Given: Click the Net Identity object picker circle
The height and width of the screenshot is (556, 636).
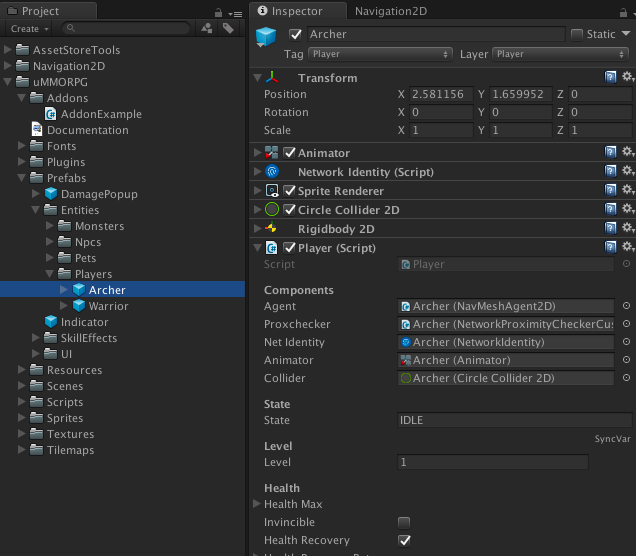Looking at the screenshot, I should tap(626, 342).
